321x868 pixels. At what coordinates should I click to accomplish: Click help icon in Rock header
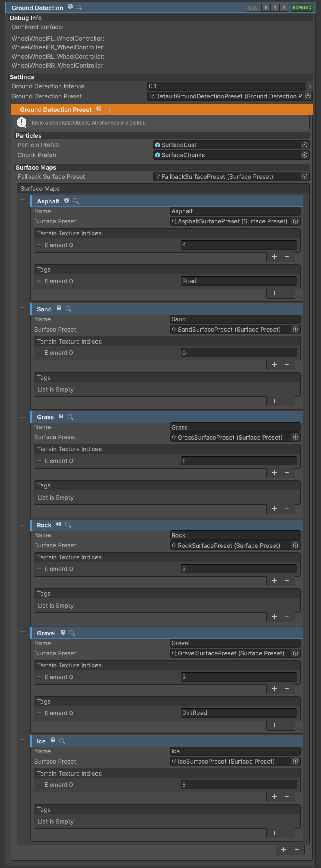pos(59,524)
